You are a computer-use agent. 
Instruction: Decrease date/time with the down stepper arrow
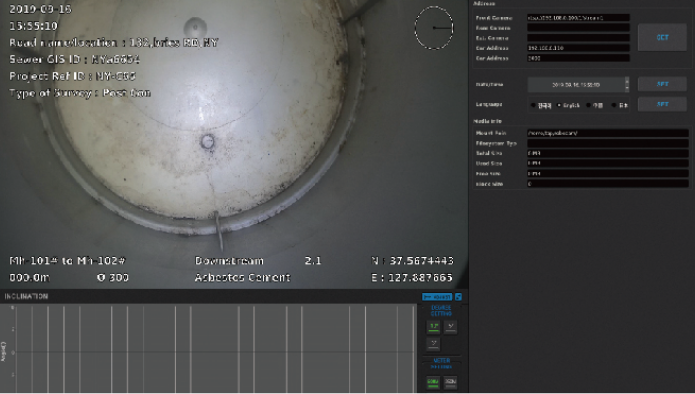coord(627,88)
